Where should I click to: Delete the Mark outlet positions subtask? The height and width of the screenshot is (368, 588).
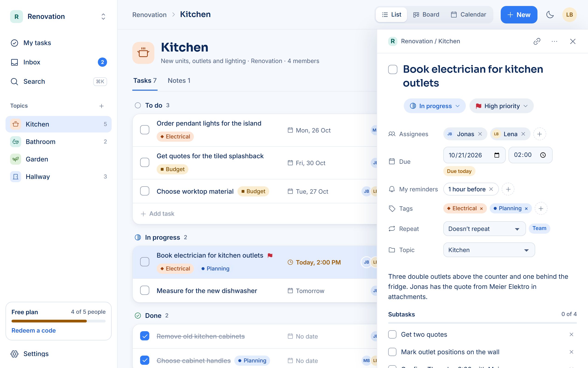tap(571, 352)
